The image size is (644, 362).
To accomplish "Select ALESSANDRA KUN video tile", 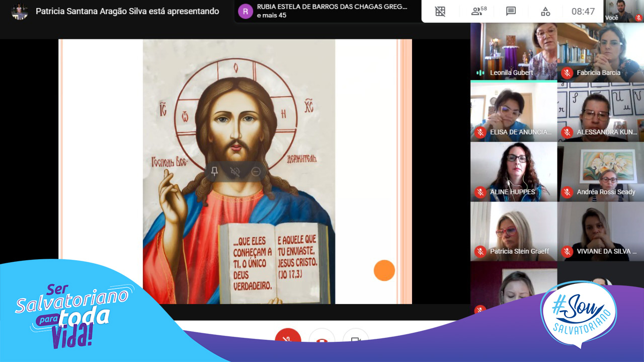I will pyautogui.click(x=601, y=112).
